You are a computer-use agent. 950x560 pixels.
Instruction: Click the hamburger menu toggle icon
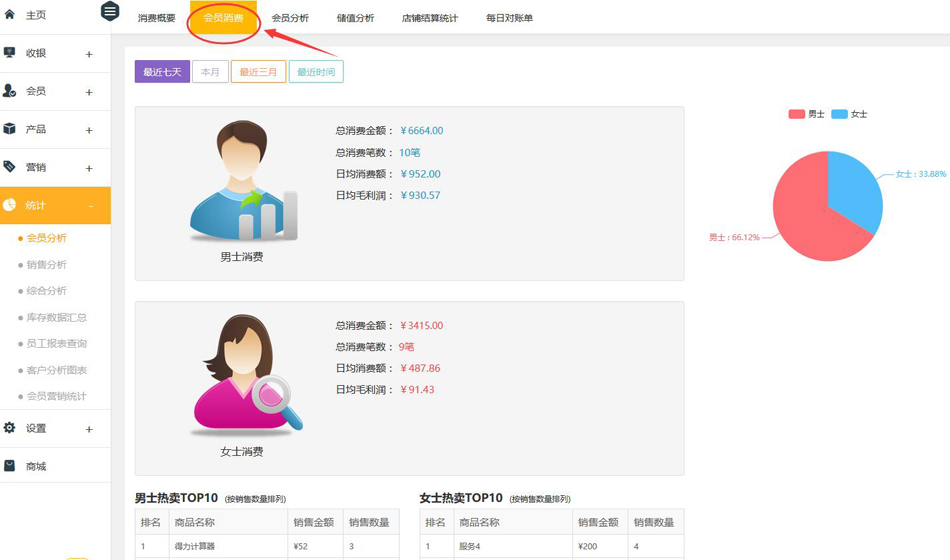tap(110, 12)
